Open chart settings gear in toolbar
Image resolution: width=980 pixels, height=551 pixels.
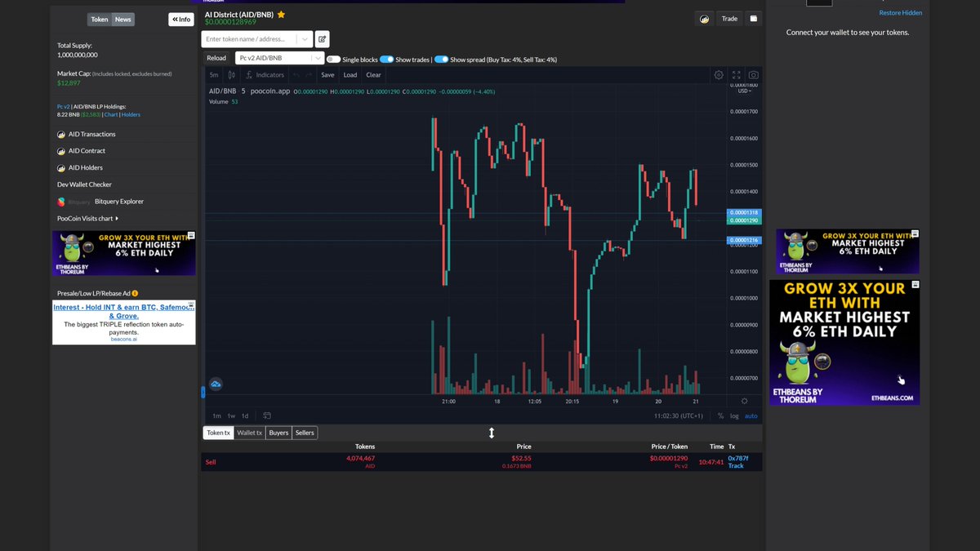719,75
